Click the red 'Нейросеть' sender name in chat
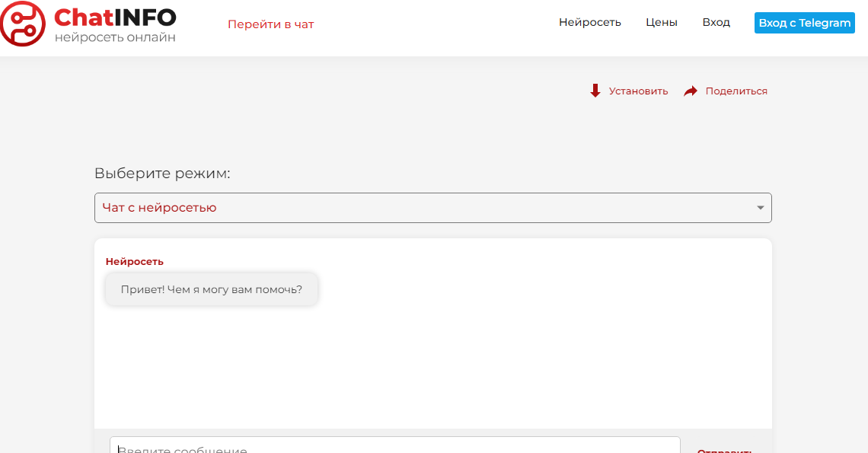Viewport: 868px width, 453px height. (x=134, y=261)
